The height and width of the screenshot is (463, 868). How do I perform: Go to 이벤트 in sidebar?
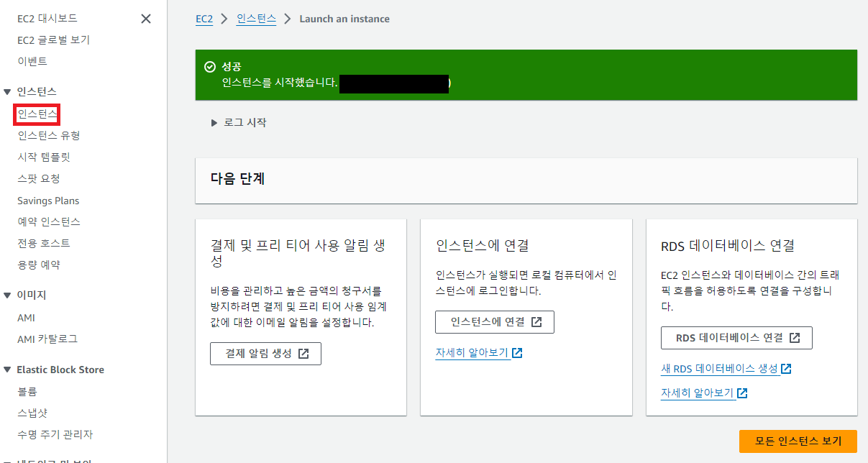[32, 62]
